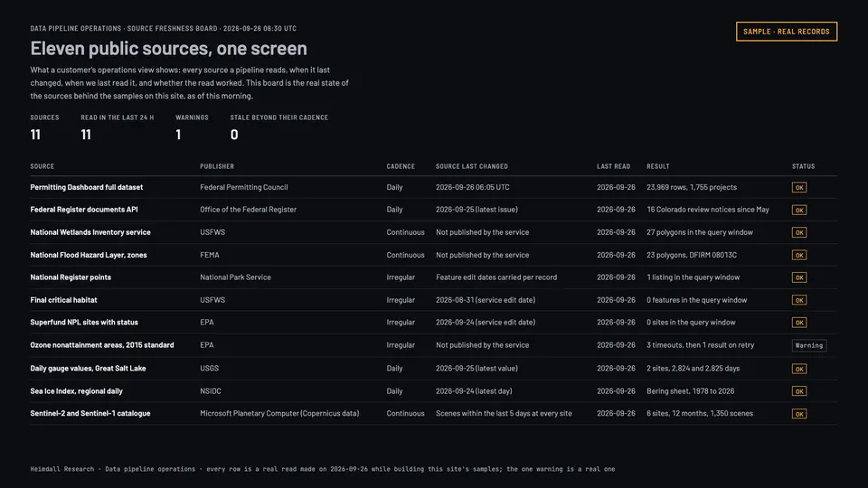The width and height of the screenshot is (868, 488).
Task: Click OK badge in Sea Ice Index row
Action: [x=798, y=391]
